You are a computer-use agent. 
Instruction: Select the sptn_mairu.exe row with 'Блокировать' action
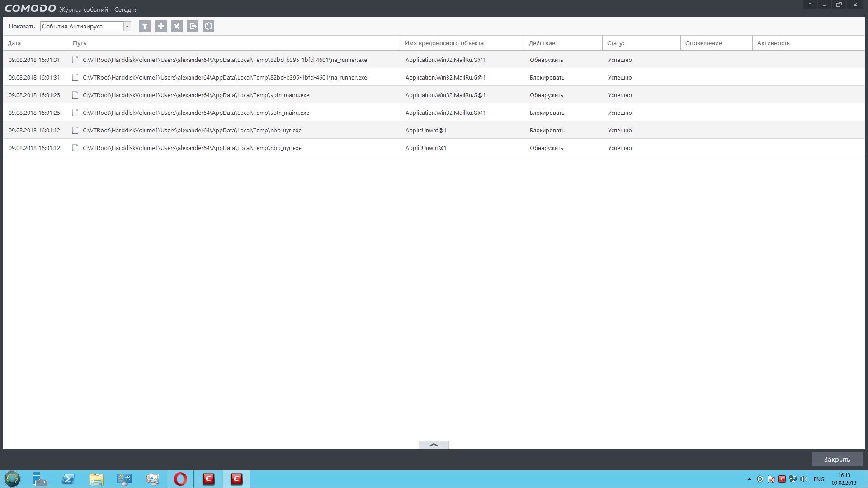point(196,113)
